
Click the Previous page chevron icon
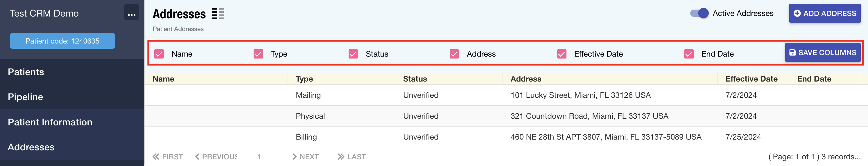pos(197,157)
